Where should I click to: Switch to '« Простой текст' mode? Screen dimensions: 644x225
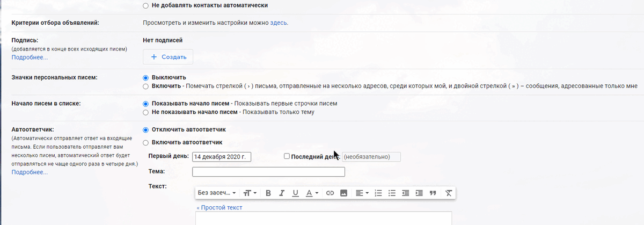tap(219, 207)
